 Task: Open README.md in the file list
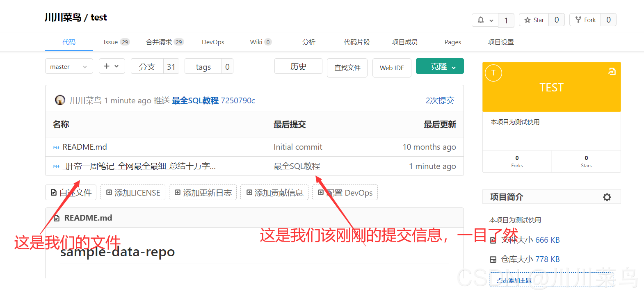(x=84, y=147)
